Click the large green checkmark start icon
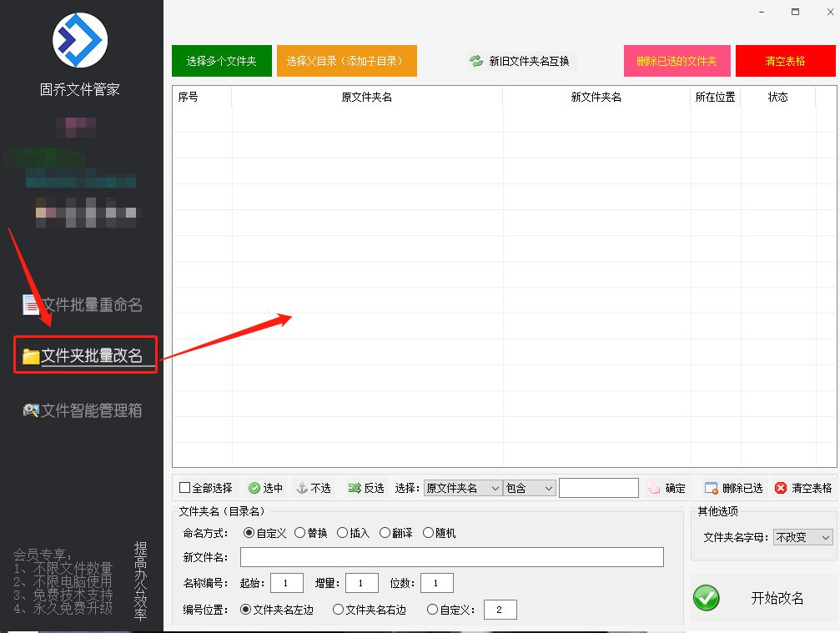The height and width of the screenshot is (633, 840). 706,598
